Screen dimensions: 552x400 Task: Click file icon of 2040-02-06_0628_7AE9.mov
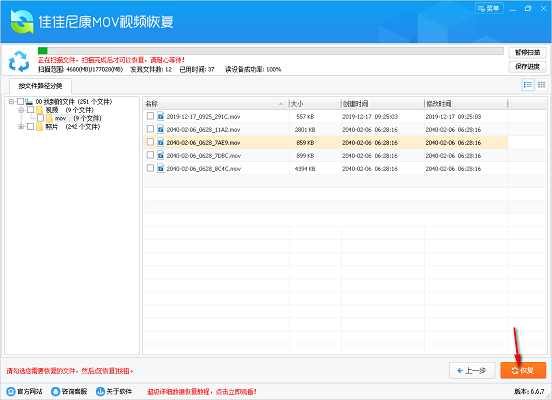pos(161,142)
